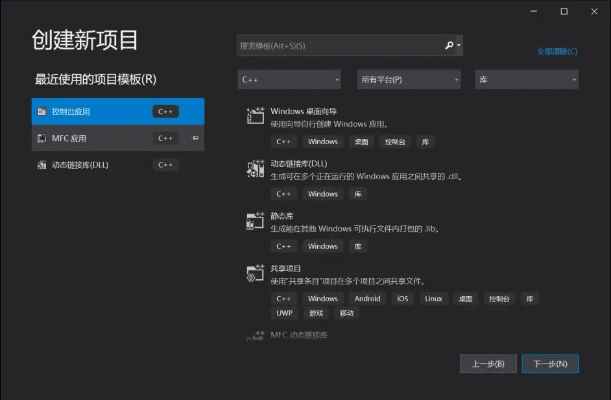Screen dimensions: 611x400
Task: Select the 动态链接库(DLL) title in the results list
Action: click(299, 164)
